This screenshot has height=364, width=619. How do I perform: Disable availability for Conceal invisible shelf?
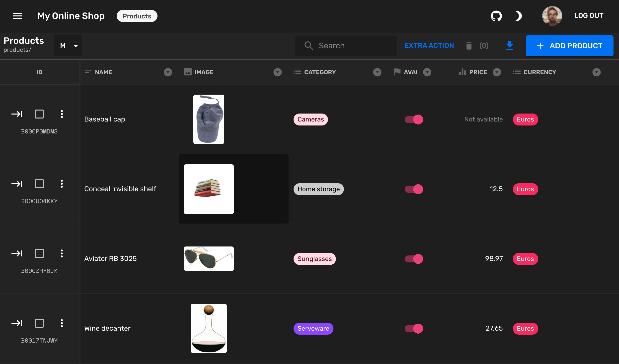click(x=414, y=189)
